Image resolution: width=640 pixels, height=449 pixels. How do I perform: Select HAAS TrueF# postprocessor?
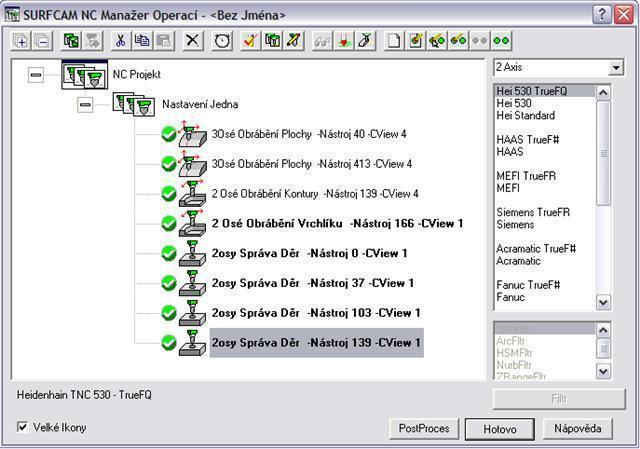pos(544,140)
